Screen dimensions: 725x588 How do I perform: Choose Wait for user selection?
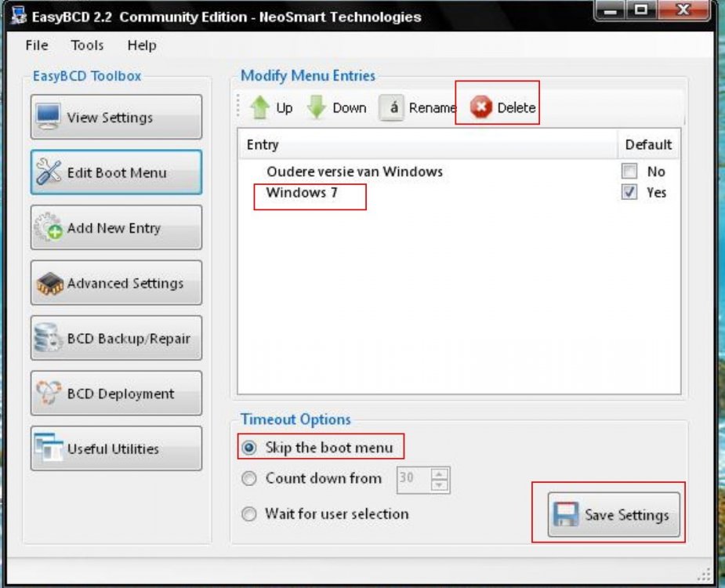[249, 514]
